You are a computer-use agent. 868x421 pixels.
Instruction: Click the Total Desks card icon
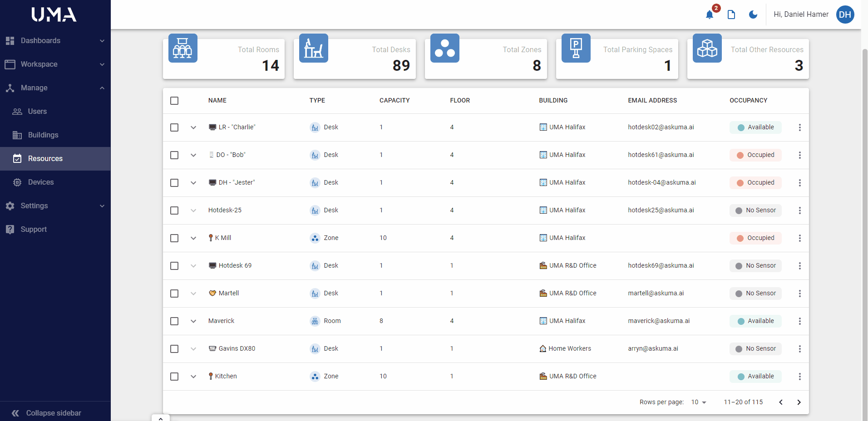pyautogui.click(x=314, y=48)
